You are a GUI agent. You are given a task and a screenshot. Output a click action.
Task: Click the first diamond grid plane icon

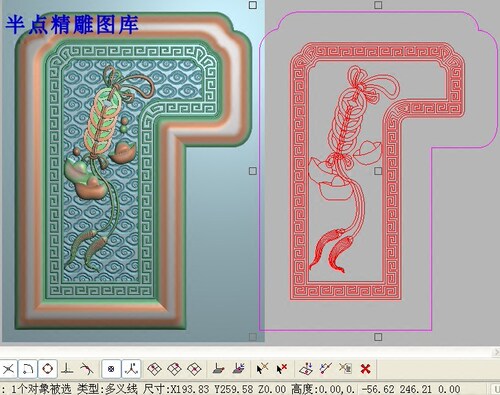[x=154, y=369]
